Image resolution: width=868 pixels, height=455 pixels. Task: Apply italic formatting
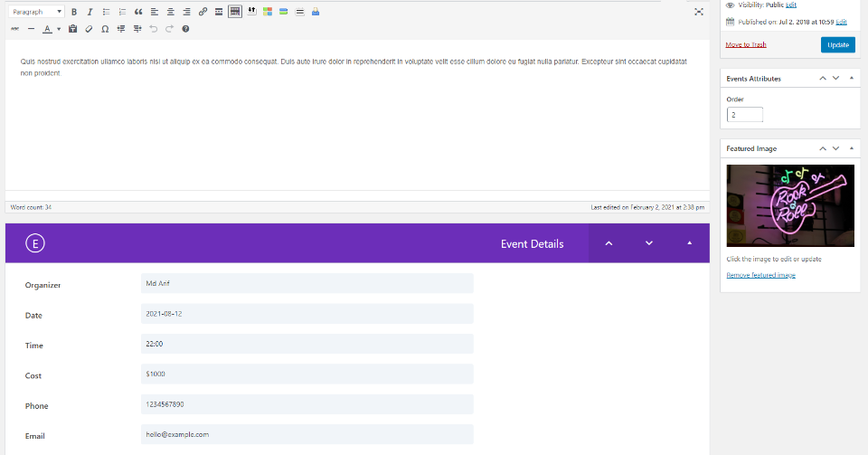click(x=90, y=12)
